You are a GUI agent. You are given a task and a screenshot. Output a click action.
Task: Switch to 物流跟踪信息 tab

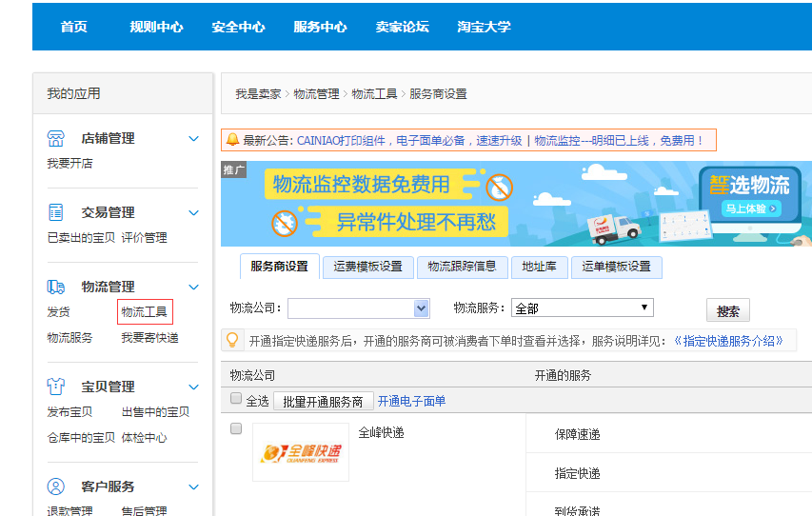[x=462, y=267]
